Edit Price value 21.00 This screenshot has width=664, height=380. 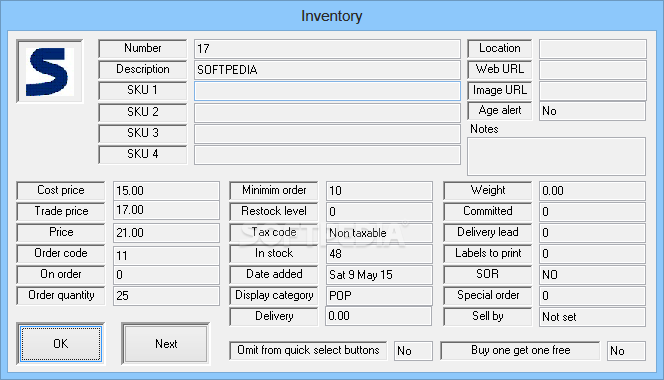[166, 233]
